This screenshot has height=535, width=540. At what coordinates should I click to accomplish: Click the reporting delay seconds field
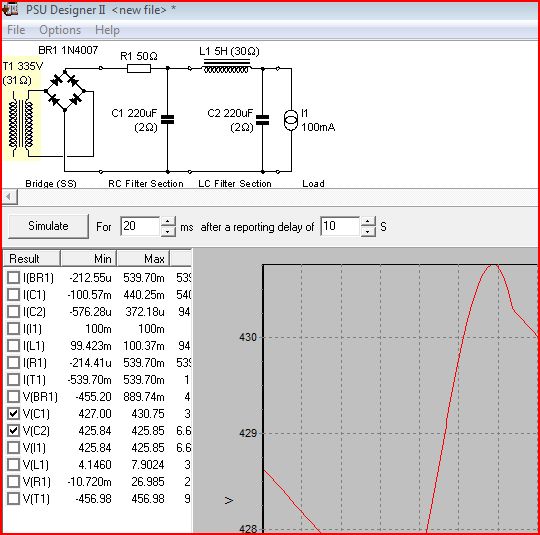click(x=340, y=226)
